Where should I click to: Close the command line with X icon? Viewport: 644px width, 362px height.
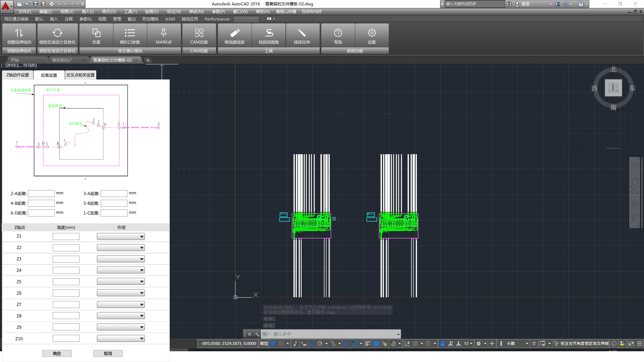[250, 334]
